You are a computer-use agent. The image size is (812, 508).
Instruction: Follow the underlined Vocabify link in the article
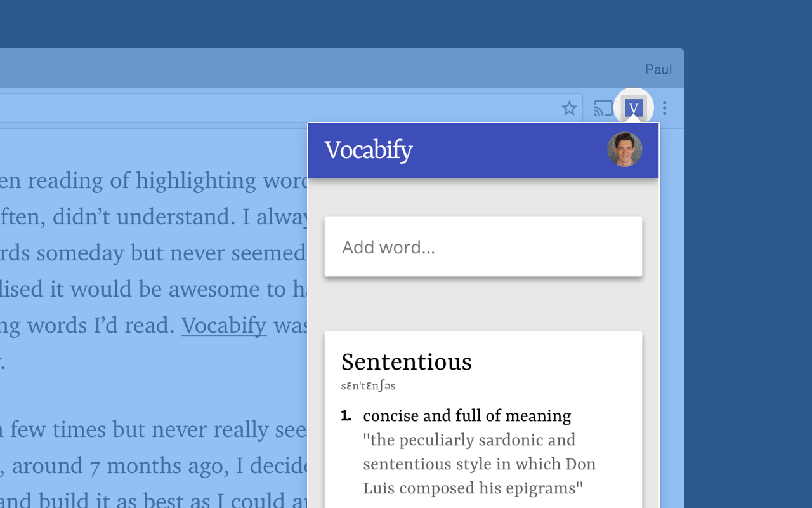(x=224, y=325)
